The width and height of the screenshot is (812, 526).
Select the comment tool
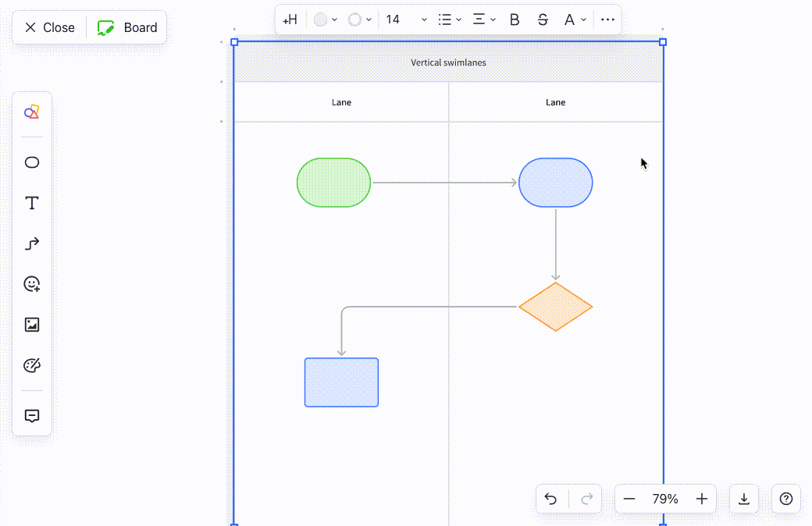click(31, 415)
